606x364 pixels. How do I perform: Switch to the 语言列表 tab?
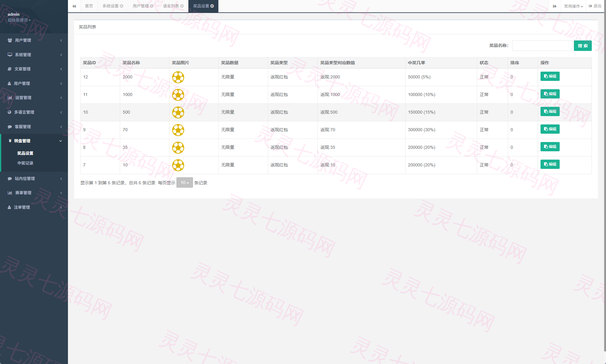click(x=171, y=6)
